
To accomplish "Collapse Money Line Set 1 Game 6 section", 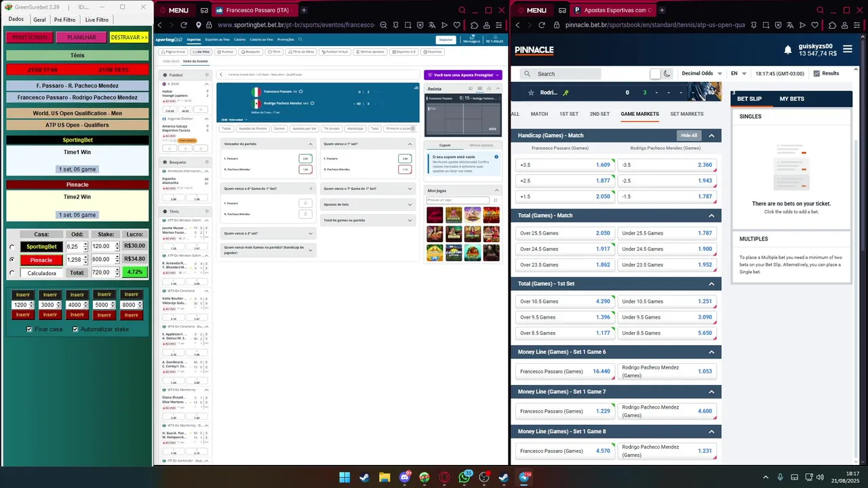I will [x=711, y=352].
